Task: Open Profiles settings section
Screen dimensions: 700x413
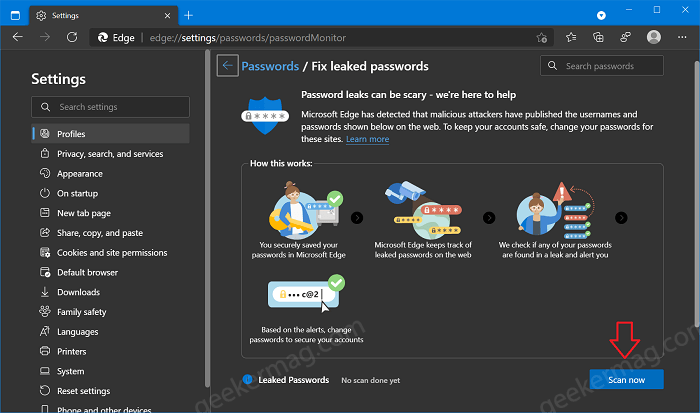Action: [x=110, y=134]
